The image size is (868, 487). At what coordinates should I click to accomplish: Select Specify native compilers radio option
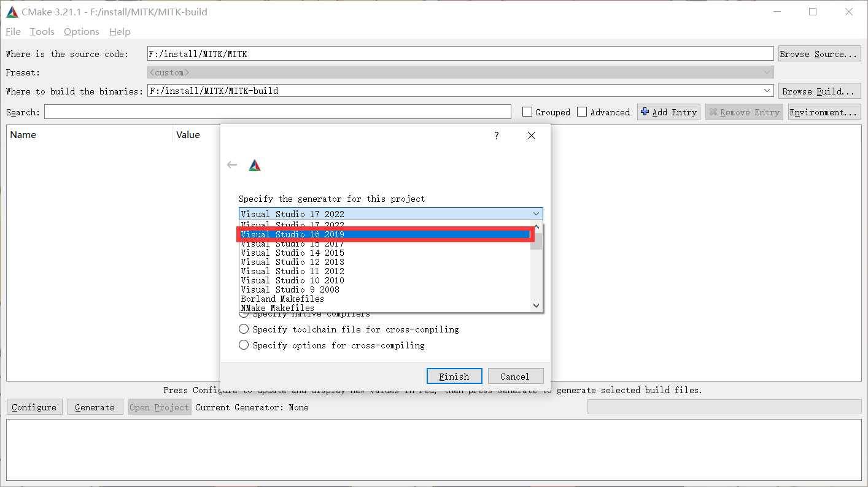coord(304,313)
